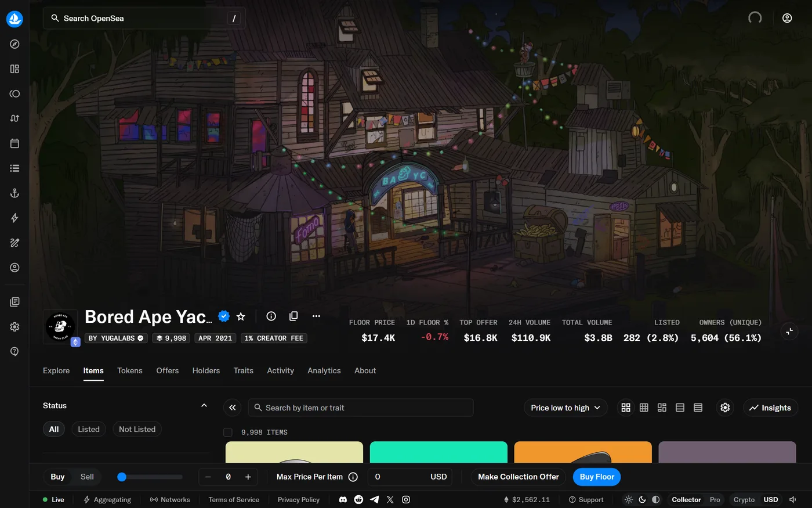Image resolution: width=812 pixels, height=508 pixels.
Task: Open the sidebar settings gear
Action: [x=14, y=327]
